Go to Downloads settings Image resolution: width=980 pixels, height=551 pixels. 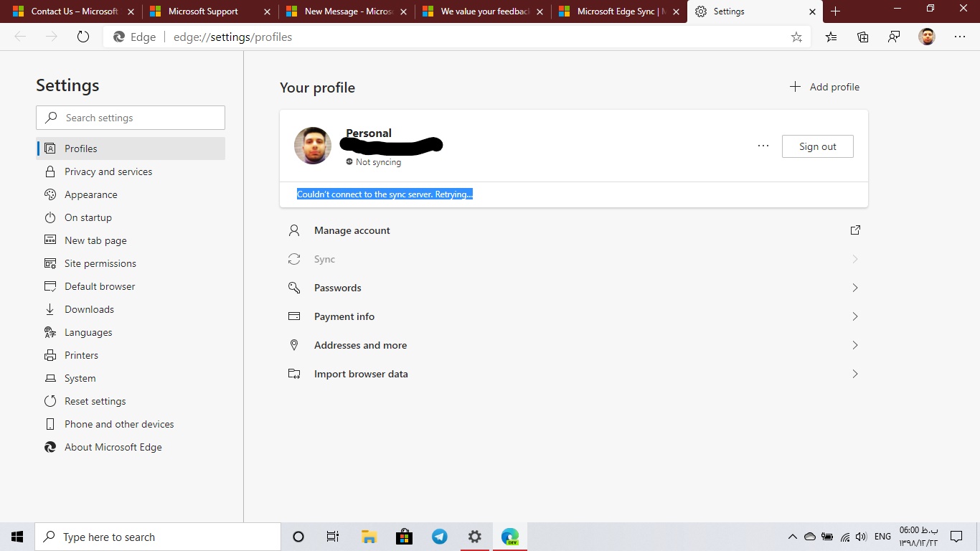point(131,309)
